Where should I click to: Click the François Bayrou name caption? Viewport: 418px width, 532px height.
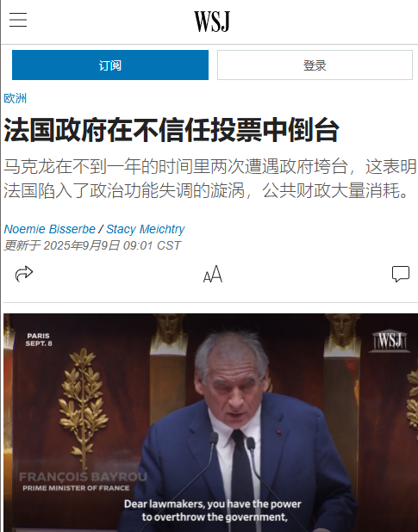pyautogui.click(x=84, y=477)
